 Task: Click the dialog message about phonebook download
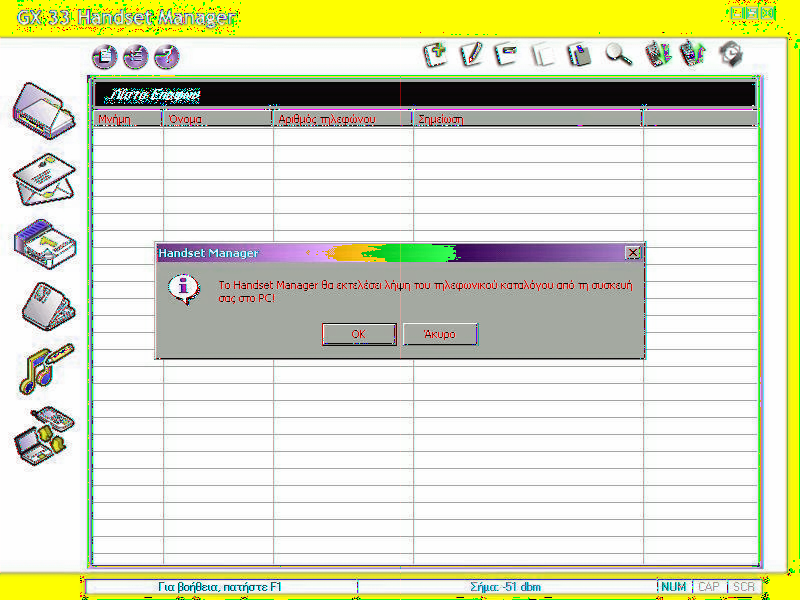[x=425, y=291]
